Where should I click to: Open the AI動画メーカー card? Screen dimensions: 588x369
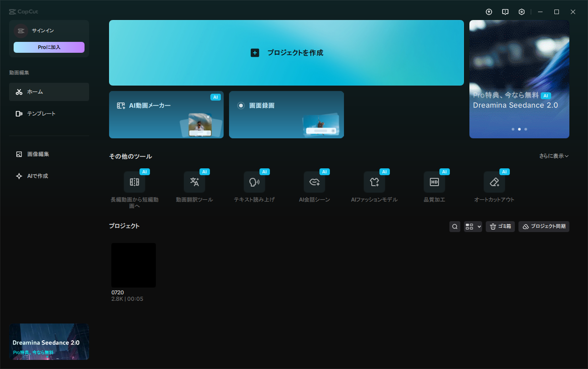[166, 115]
